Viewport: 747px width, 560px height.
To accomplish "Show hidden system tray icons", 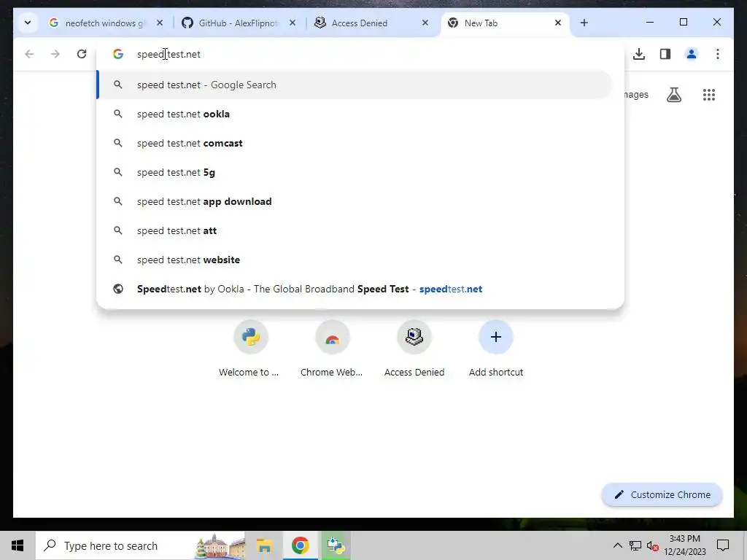I will click(617, 545).
